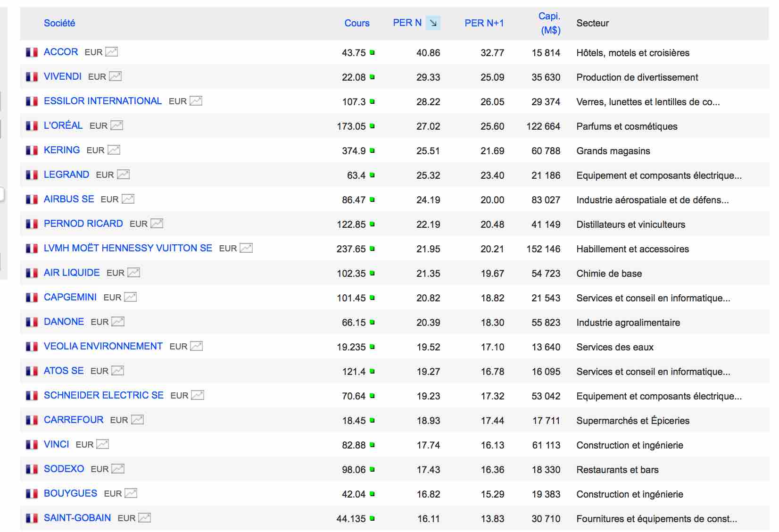Open the L'ORÉAL company page
The width and height of the screenshot is (779, 532).
[63, 125]
